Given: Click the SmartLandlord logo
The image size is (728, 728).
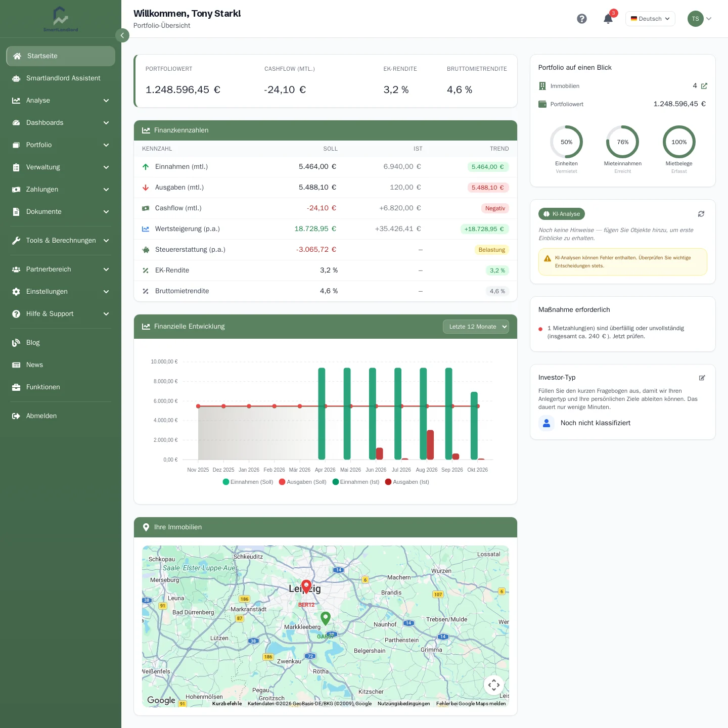Looking at the screenshot, I should click(x=61, y=19).
